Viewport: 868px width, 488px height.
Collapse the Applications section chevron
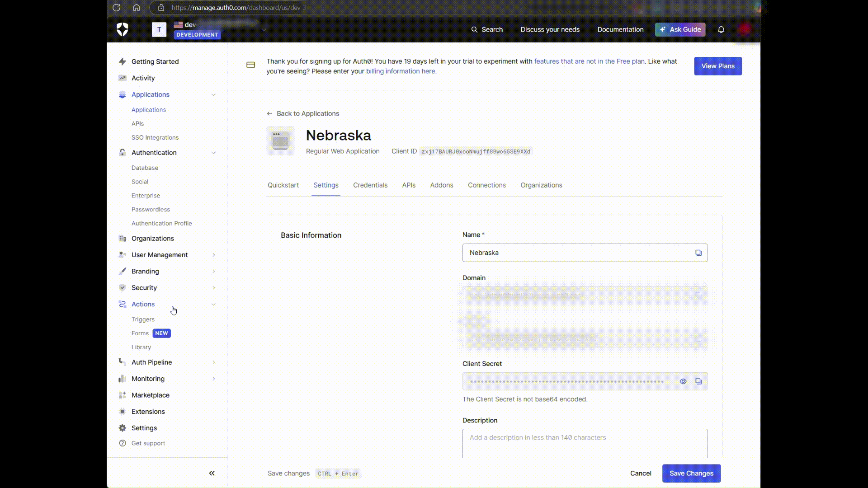click(213, 94)
